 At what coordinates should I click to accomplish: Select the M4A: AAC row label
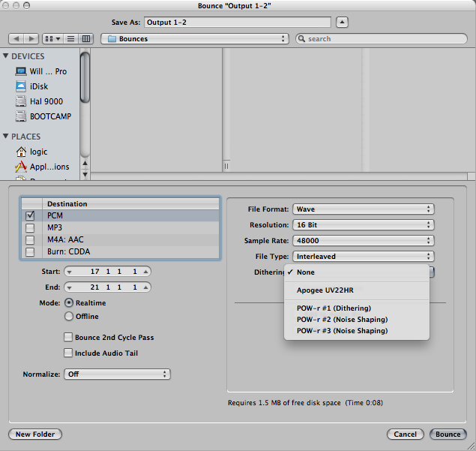coord(65,240)
